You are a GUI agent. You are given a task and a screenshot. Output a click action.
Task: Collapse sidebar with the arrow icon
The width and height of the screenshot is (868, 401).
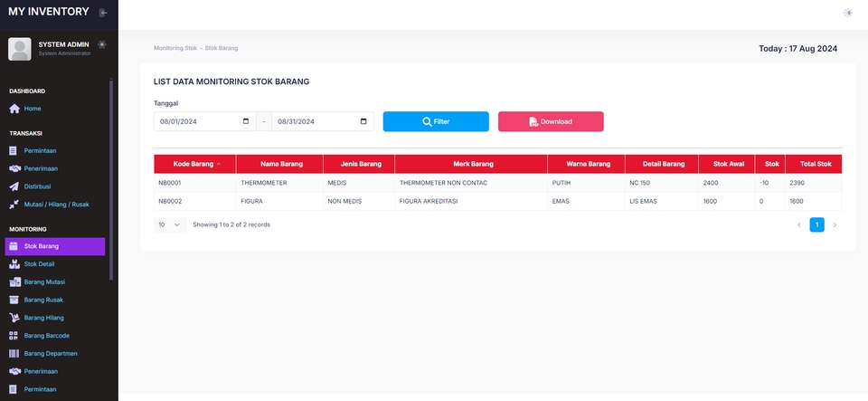click(x=103, y=12)
